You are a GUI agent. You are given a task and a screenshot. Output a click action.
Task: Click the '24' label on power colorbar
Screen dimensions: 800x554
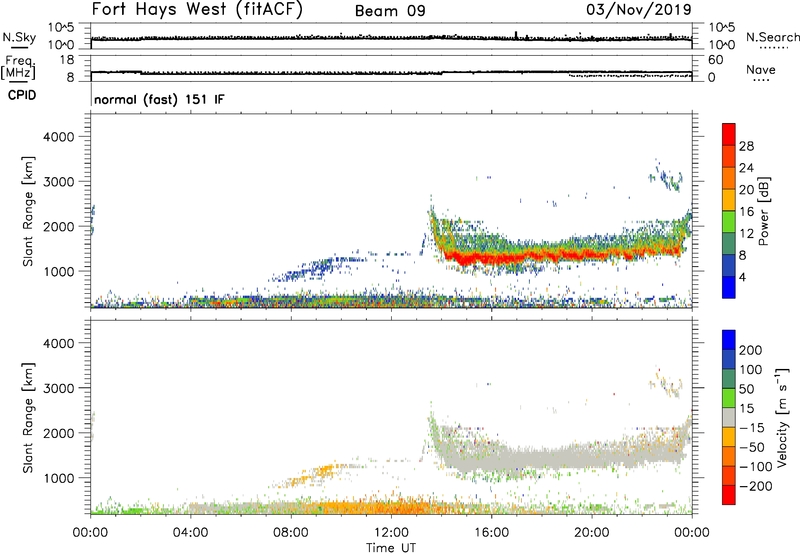[746, 168]
